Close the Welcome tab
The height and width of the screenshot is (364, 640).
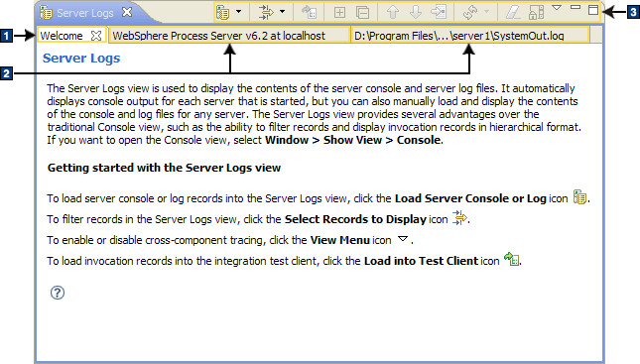coord(96,36)
